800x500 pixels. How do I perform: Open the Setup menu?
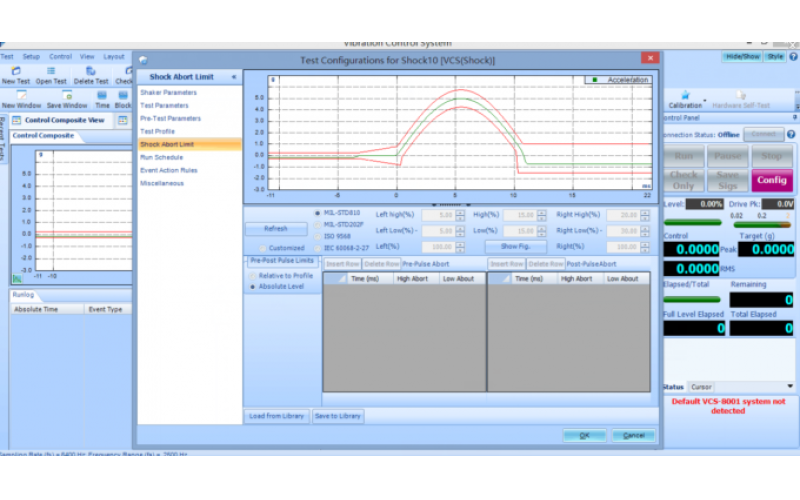[31, 57]
